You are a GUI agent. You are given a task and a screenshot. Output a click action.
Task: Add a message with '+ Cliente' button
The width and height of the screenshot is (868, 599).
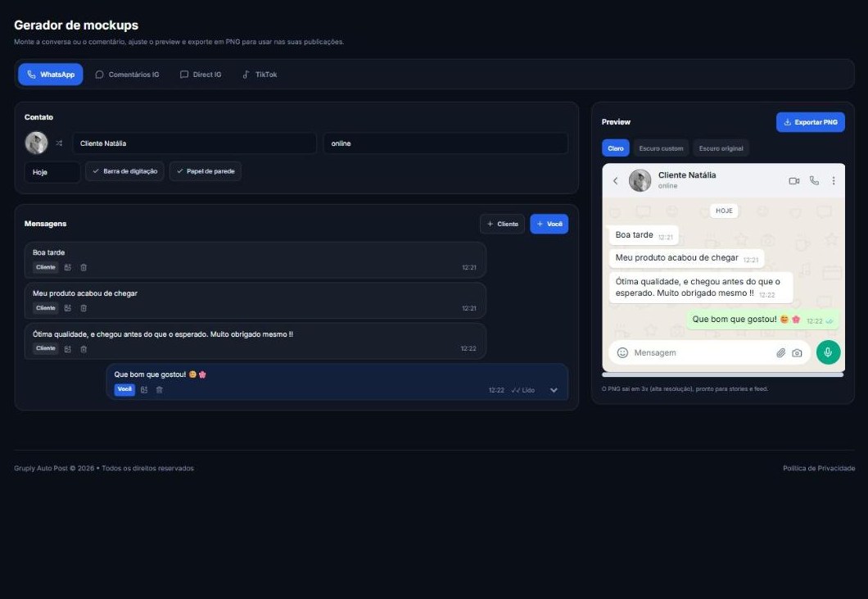click(x=502, y=224)
